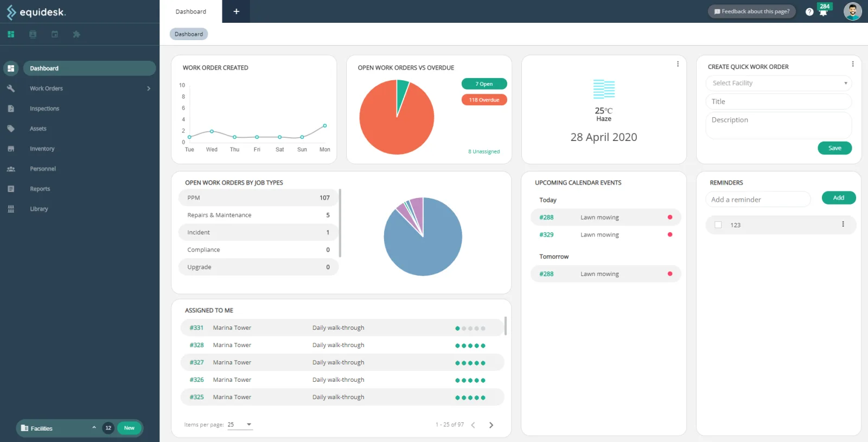Image resolution: width=868 pixels, height=442 pixels.
Task: Open Library from the sidebar
Action: pyautogui.click(x=39, y=209)
